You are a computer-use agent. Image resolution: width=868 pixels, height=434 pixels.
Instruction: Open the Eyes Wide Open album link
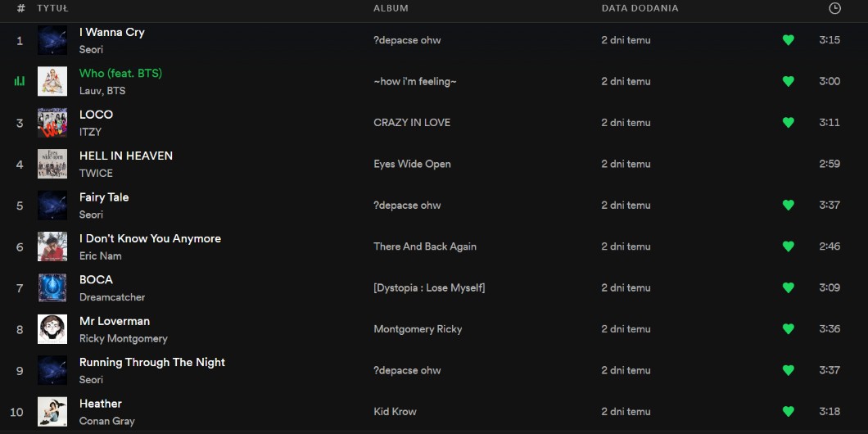click(412, 164)
